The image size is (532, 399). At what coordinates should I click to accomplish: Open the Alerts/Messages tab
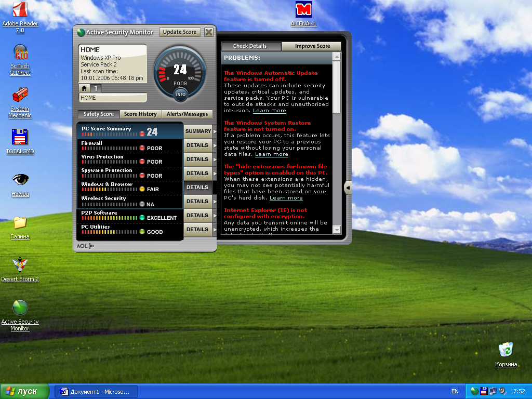coord(187,114)
